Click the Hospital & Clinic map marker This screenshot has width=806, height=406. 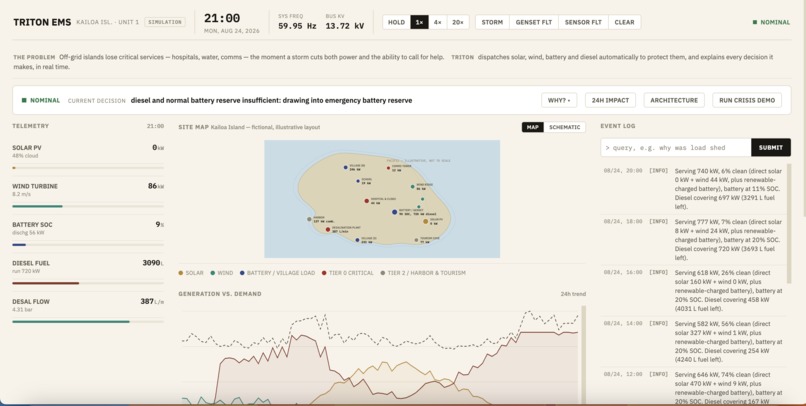pyautogui.click(x=367, y=201)
